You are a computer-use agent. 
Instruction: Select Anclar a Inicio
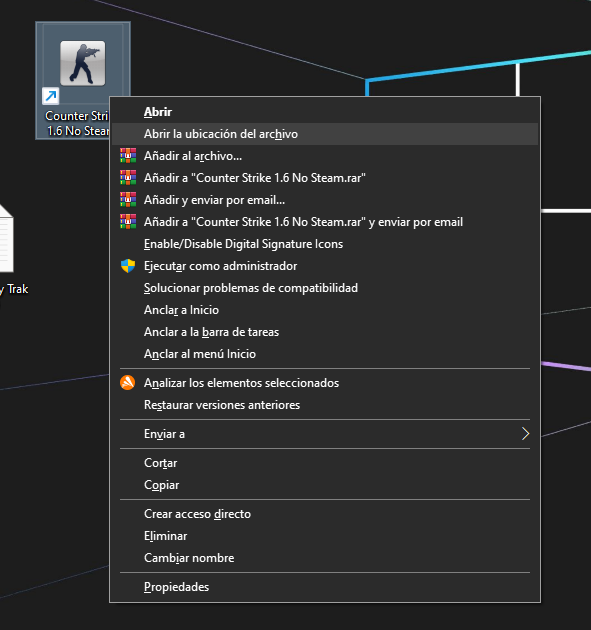click(x=325, y=310)
